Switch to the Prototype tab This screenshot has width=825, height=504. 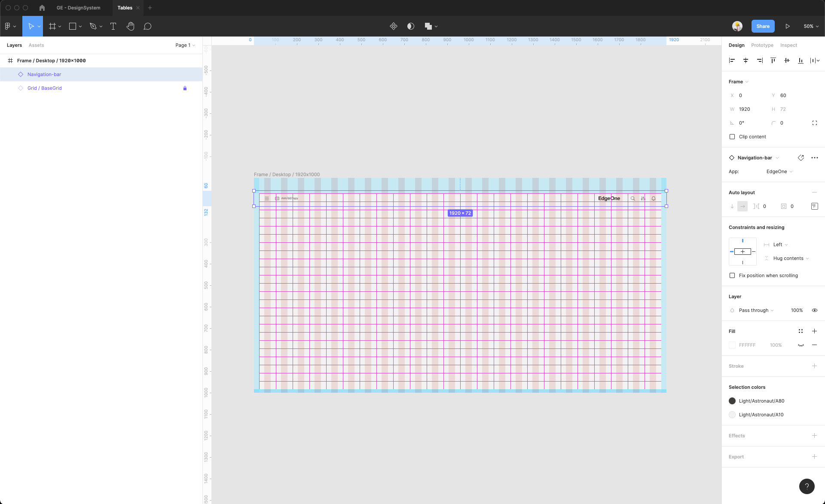point(762,45)
